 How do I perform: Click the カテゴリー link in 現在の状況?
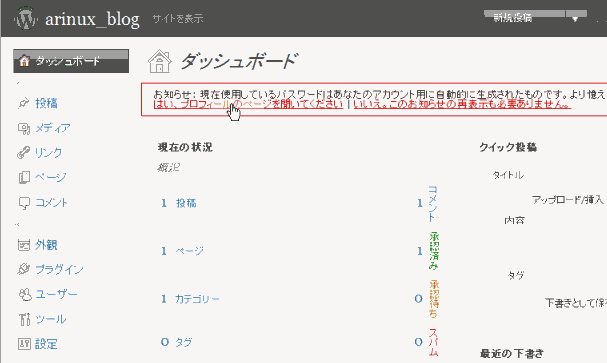click(x=197, y=299)
